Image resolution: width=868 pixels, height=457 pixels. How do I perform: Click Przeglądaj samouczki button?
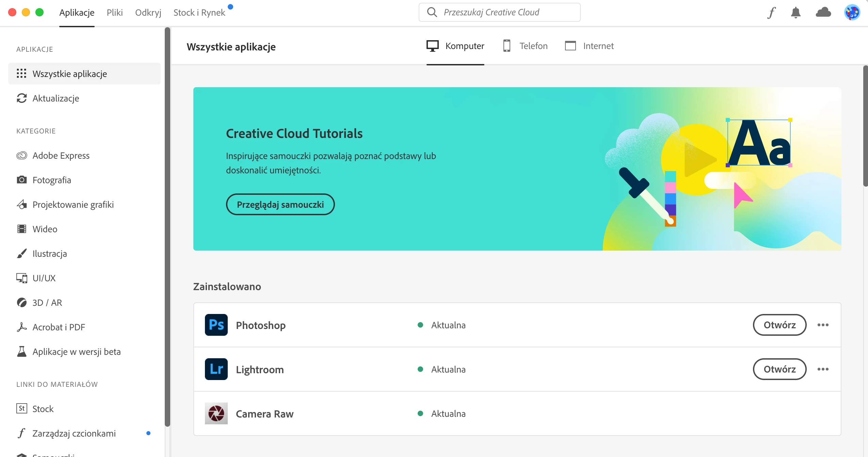(x=280, y=204)
